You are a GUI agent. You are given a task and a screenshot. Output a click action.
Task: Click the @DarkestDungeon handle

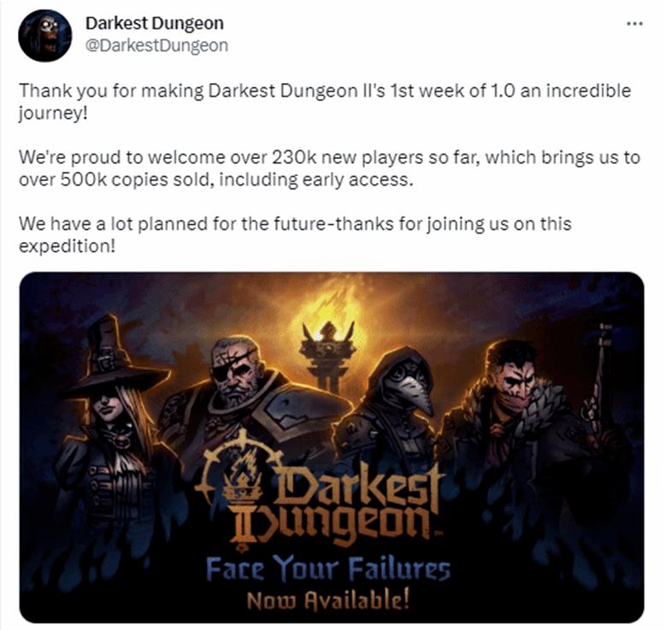pos(156,45)
